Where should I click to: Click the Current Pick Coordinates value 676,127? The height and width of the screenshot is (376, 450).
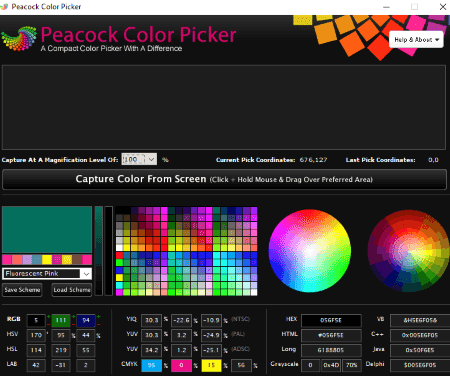(313, 160)
